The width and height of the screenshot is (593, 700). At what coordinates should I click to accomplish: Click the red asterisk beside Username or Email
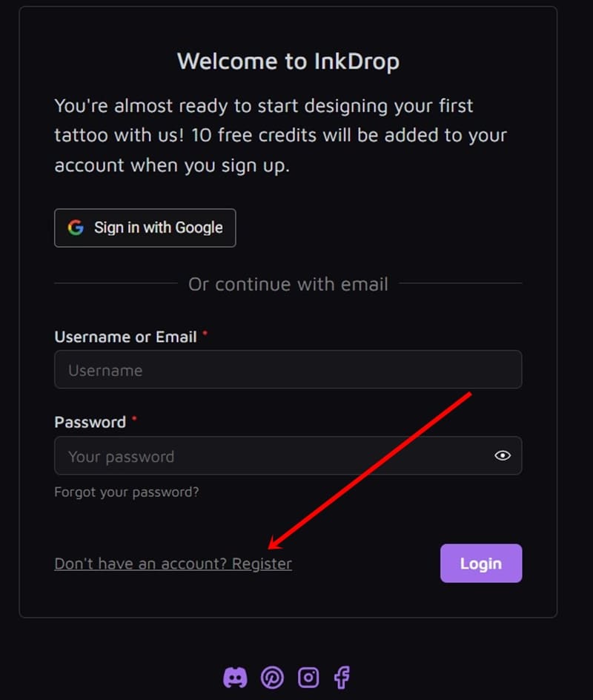(205, 334)
